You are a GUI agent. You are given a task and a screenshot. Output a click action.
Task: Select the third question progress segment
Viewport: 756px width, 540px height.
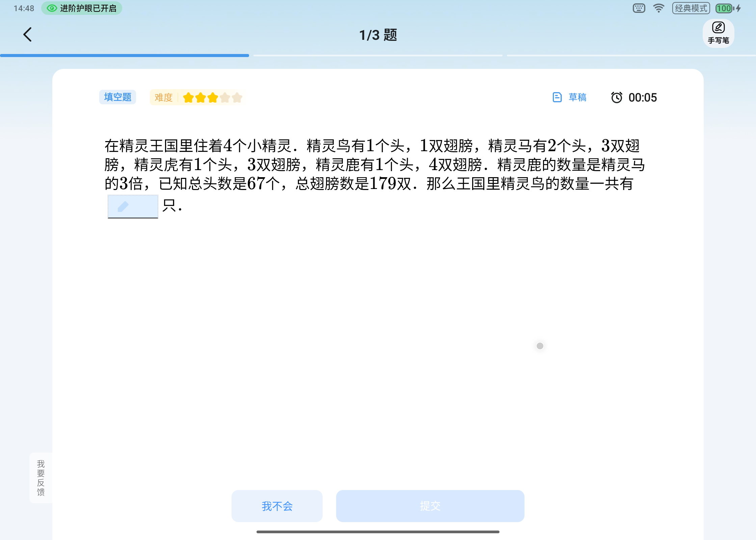(631, 55)
